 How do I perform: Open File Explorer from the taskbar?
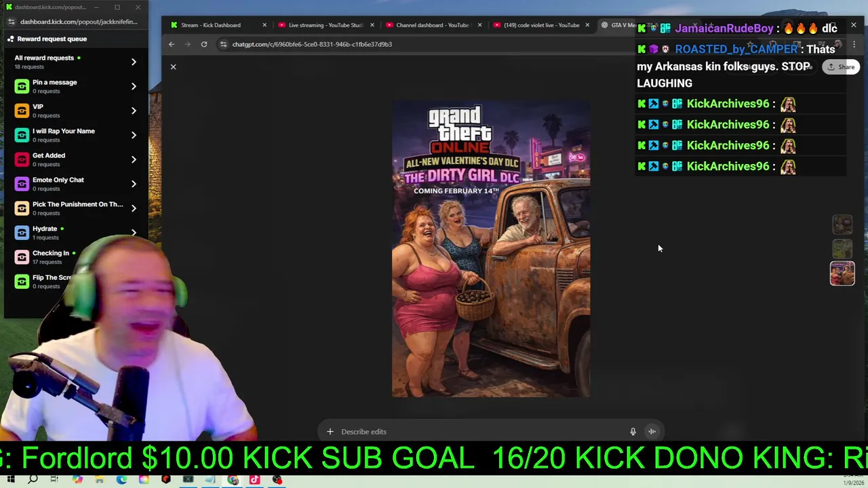point(100,480)
